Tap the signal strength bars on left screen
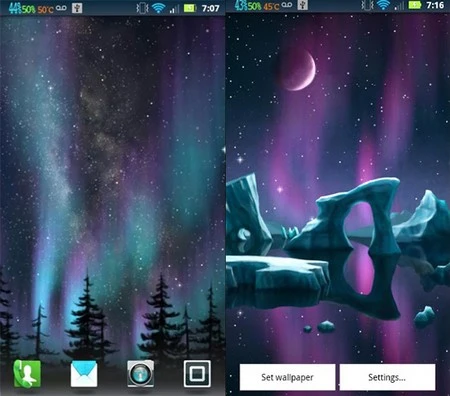Screen dimensions: 450x396 (x=174, y=9)
